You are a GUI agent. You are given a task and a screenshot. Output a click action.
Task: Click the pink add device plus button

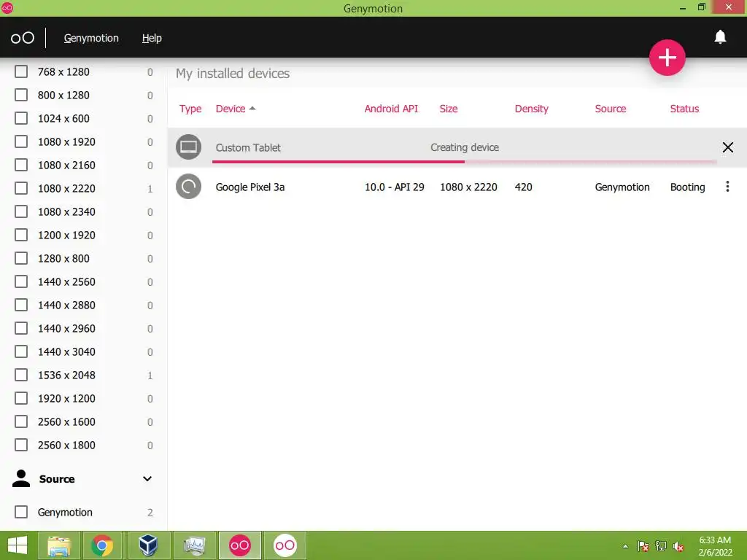point(667,58)
